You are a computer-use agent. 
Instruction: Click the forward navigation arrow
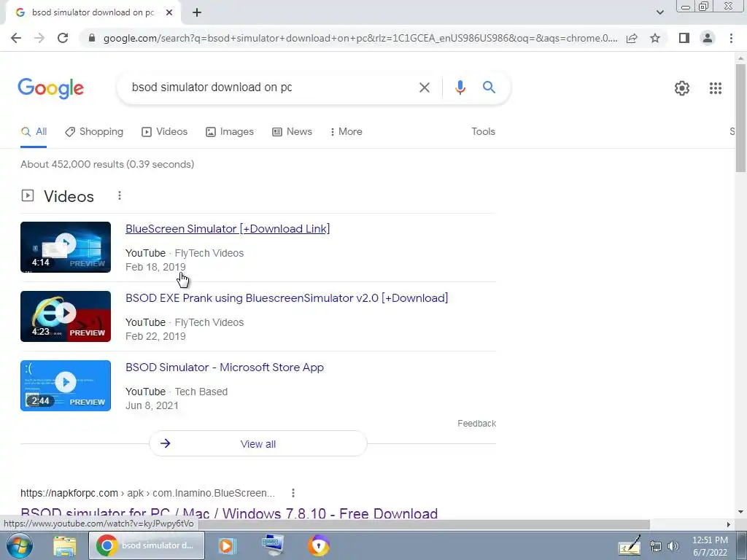tap(39, 38)
